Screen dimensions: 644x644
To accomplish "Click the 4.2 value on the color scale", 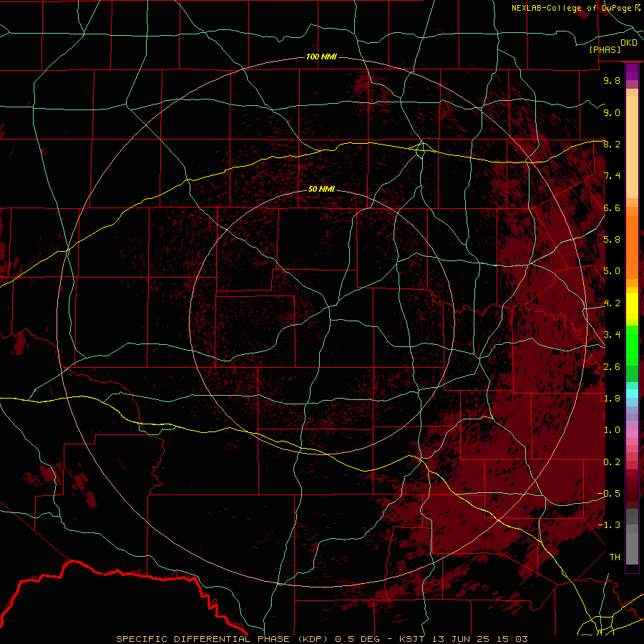I will (612, 303).
